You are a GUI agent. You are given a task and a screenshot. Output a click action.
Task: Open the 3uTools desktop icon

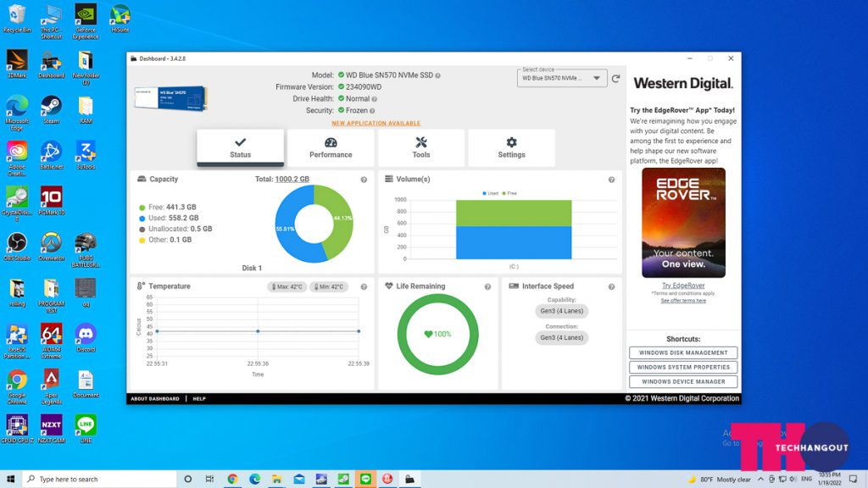86,155
